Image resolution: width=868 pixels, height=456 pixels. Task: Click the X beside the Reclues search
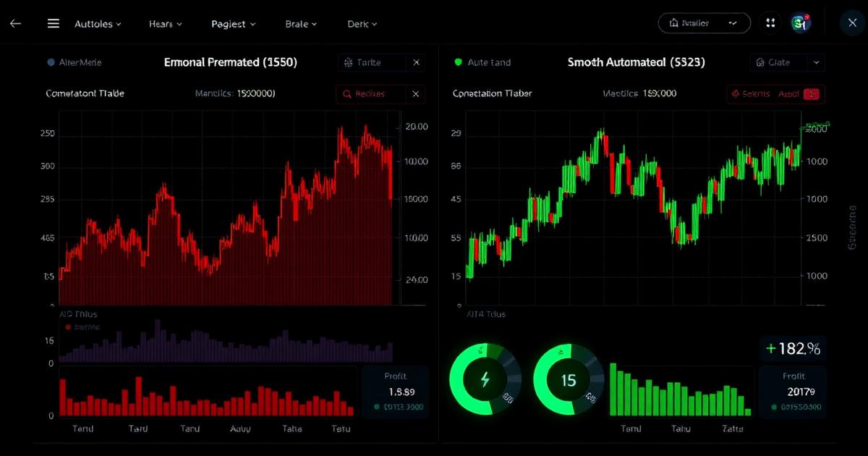[415, 94]
